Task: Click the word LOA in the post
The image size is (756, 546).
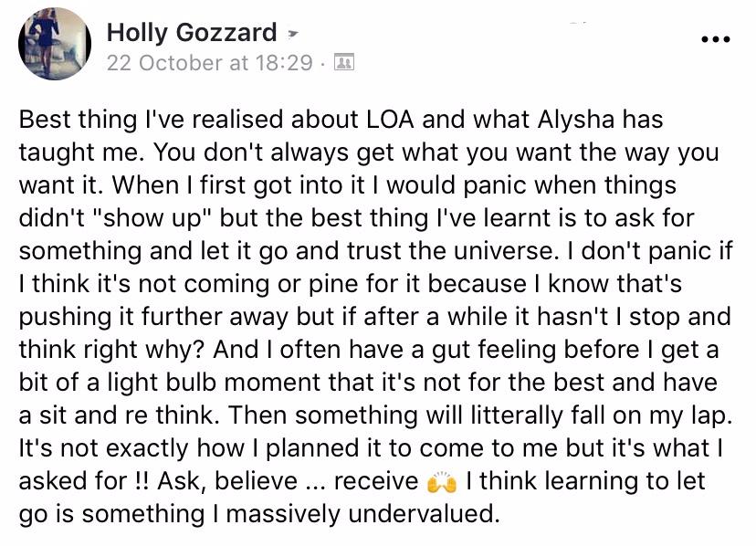Action: pyautogui.click(x=390, y=120)
